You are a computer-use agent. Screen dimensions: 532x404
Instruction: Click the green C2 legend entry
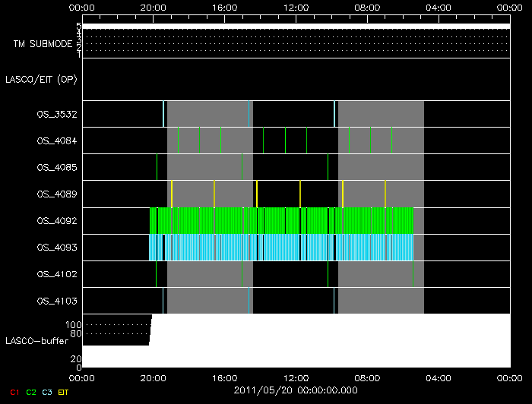click(31, 392)
